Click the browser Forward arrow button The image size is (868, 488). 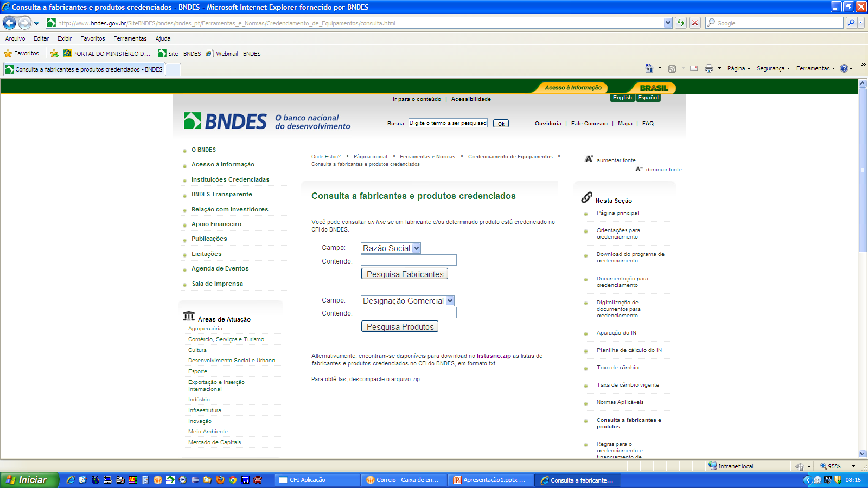click(x=24, y=23)
